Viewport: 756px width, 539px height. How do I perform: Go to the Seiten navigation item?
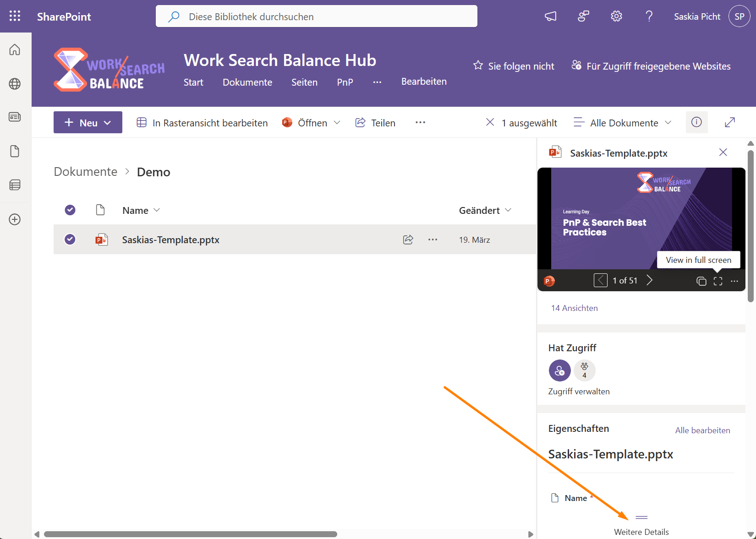pos(304,82)
